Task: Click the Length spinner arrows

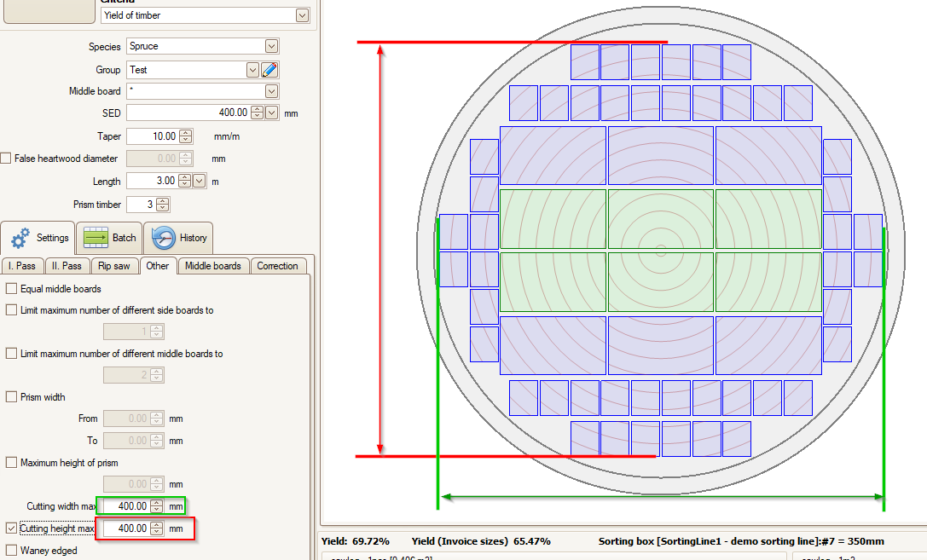Action: pos(184,181)
